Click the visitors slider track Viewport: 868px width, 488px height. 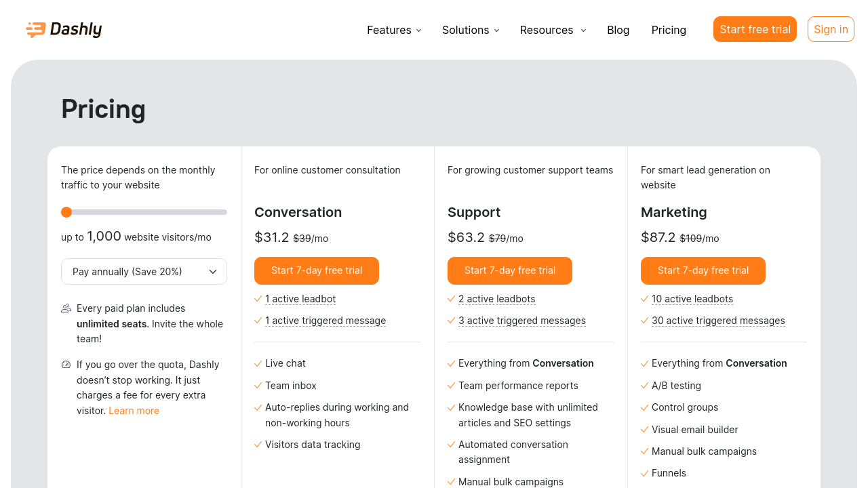pyautogui.click(x=144, y=212)
